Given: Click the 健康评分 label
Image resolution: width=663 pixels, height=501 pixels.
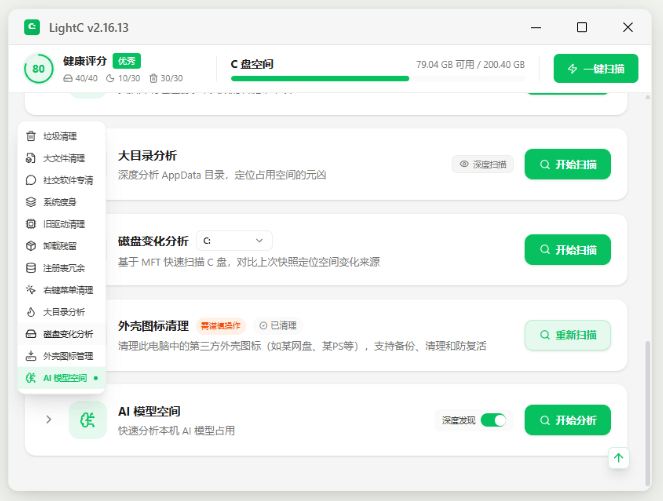Looking at the screenshot, I should (85, 61).
